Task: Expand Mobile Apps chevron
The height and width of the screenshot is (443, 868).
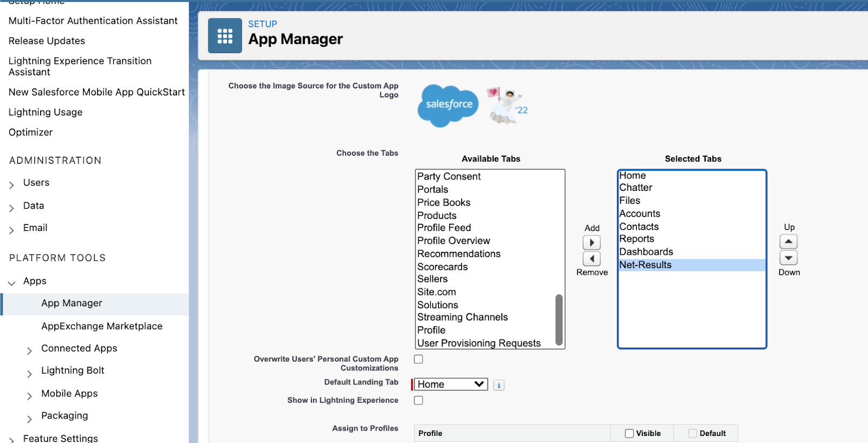Action: (x=29, y=396)
